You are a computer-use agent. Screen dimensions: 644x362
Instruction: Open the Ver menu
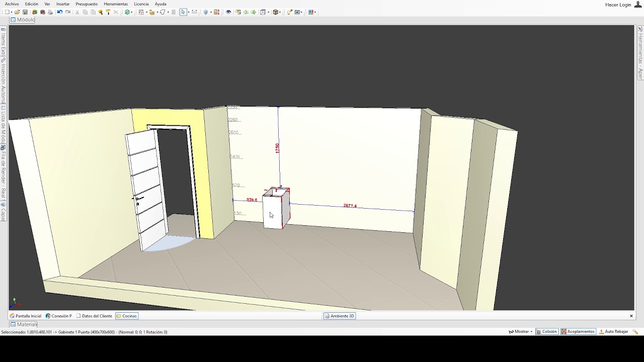[47, 4]
